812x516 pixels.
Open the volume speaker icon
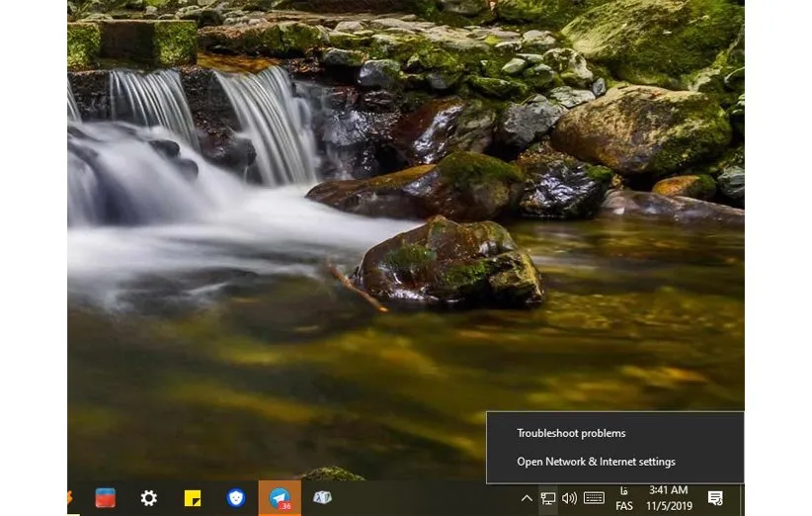[569, 498]
